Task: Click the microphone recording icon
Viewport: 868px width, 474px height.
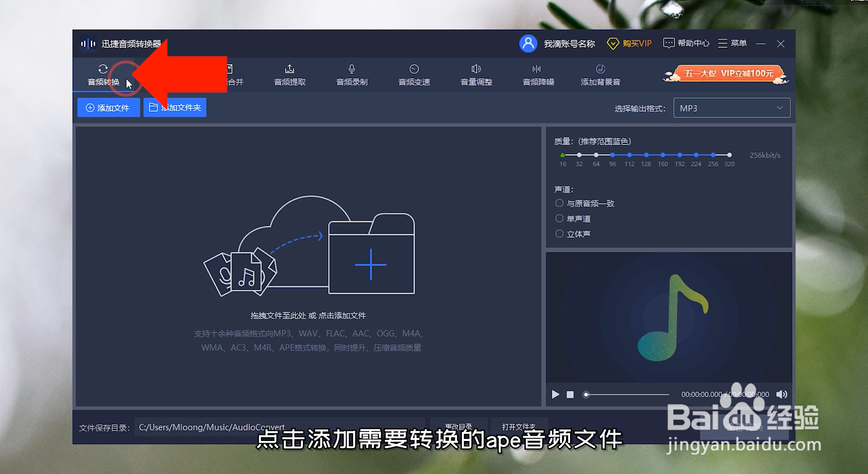Action: click(352, 69)
